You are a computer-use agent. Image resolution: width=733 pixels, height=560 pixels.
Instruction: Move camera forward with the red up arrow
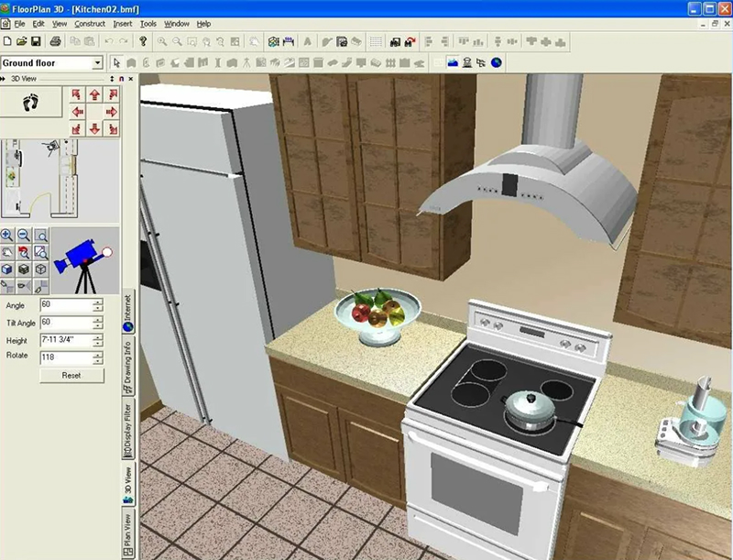95,95
